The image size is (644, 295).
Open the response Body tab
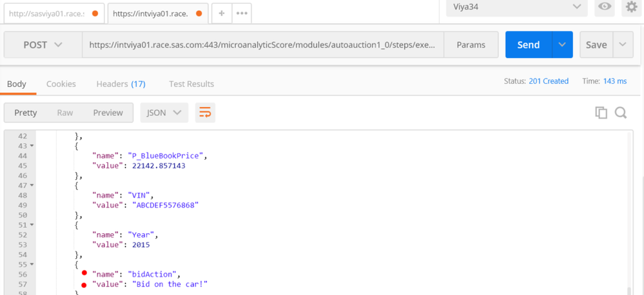click(x=17, y=84)
